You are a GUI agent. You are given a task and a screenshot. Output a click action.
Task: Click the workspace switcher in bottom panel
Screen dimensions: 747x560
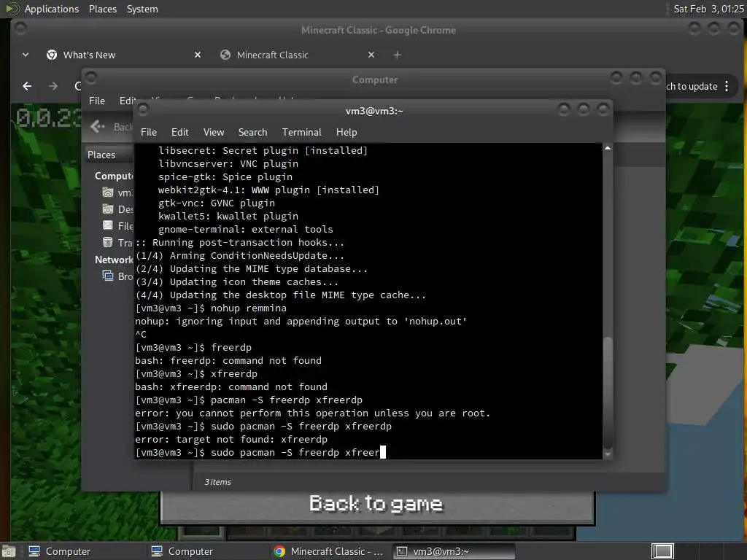click(662, 551)
